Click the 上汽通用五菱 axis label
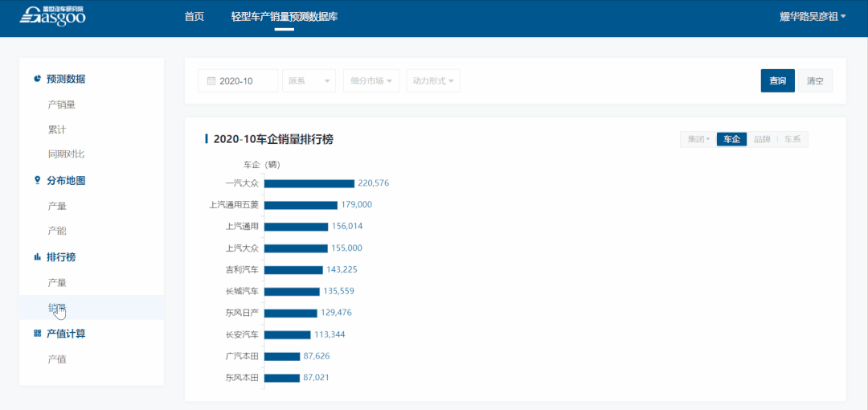This screenshot has height=410, width=868. pyautogui.click(x=234, y=205)
